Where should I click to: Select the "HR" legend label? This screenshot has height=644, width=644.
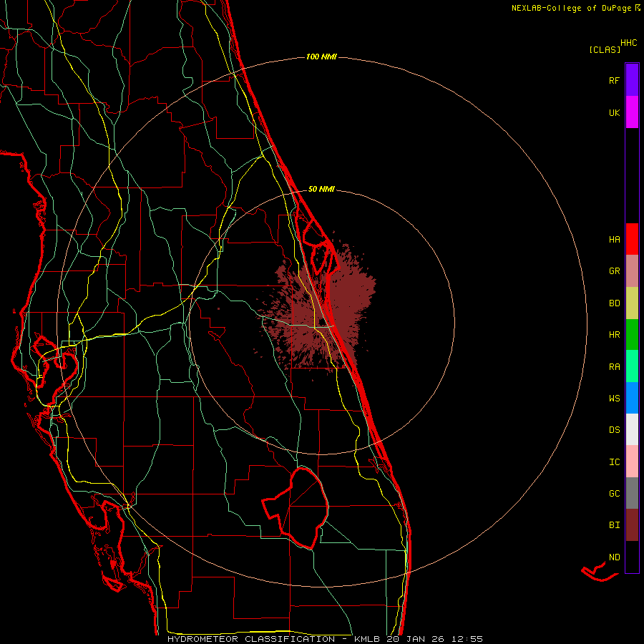[614, 335]
